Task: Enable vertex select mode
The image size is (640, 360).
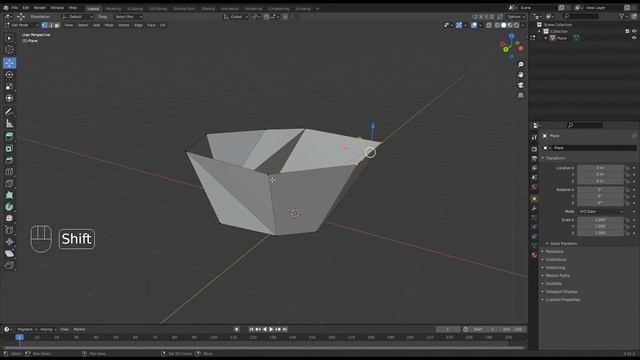Action: click(45, 25)
